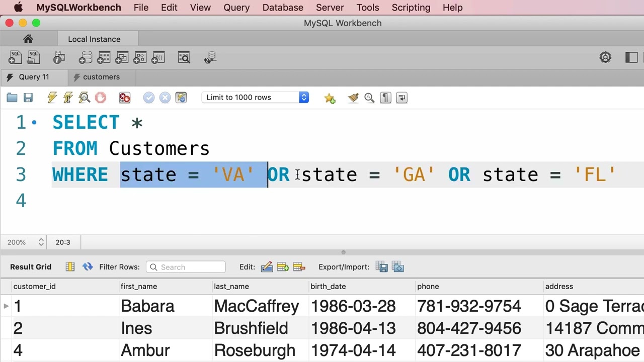This screenshot has width=644, height=362.
Task: Switch to the customers tab
Action: tap(101, 77)
